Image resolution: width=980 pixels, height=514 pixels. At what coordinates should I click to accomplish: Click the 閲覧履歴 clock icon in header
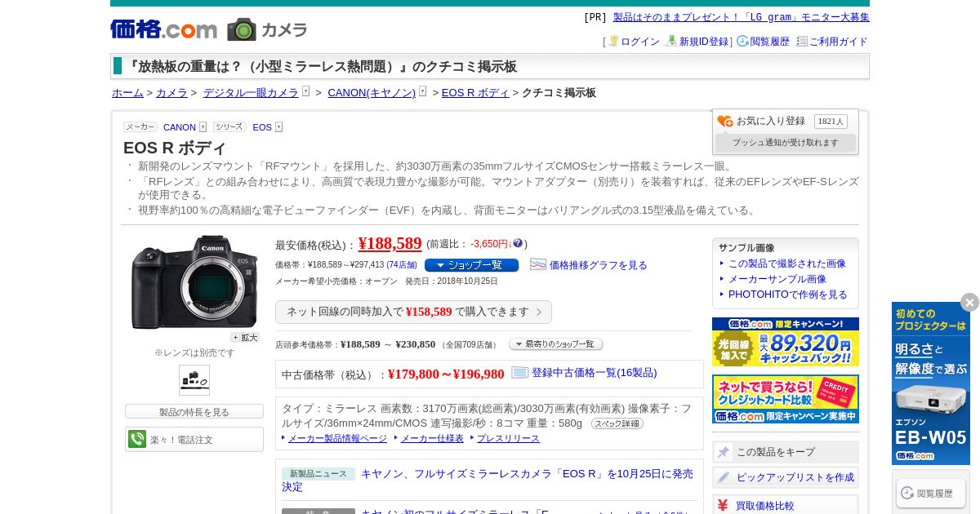click(742, 41)
